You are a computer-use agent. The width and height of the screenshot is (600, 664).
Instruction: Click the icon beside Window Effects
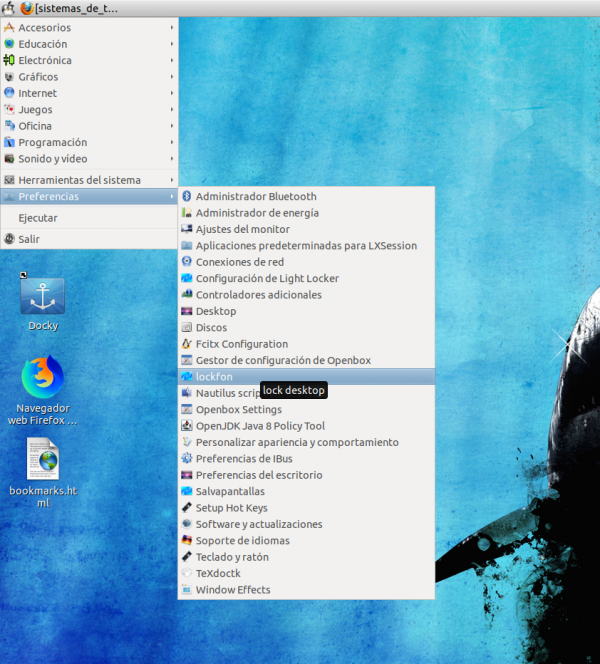186,589
